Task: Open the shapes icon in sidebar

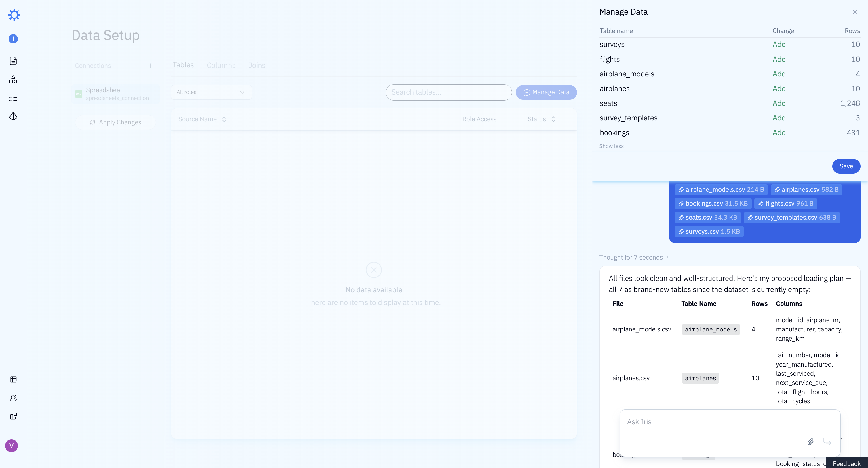Action: (x=13, y=79)
